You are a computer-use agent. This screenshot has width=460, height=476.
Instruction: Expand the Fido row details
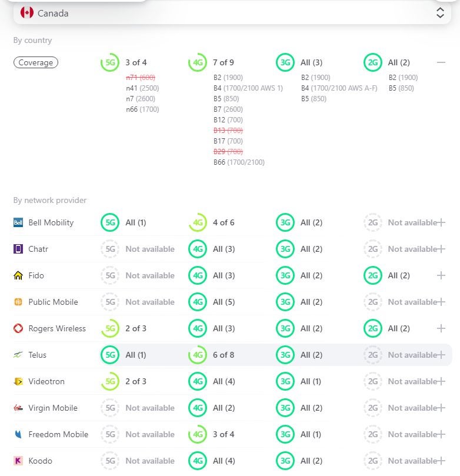441,275
